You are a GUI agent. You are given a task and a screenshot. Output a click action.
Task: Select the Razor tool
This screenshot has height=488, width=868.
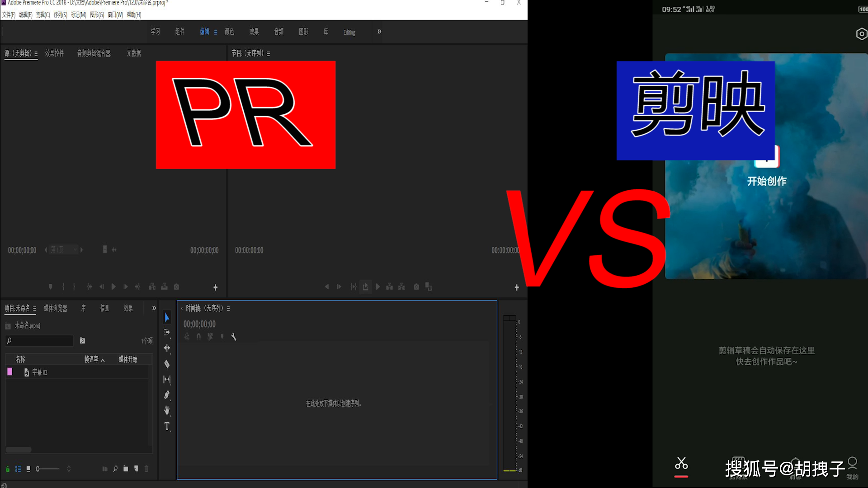[x=167, y=364]
